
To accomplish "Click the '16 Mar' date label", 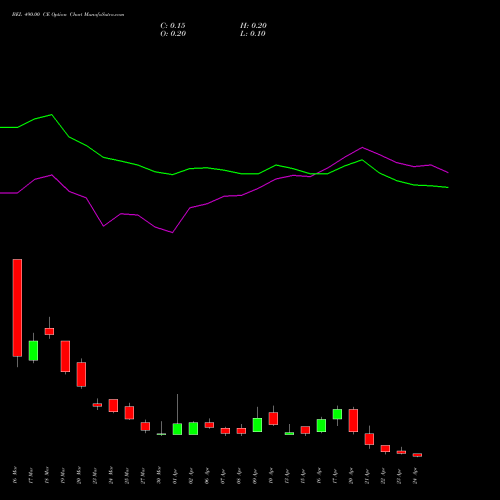I will pos(14,475).
